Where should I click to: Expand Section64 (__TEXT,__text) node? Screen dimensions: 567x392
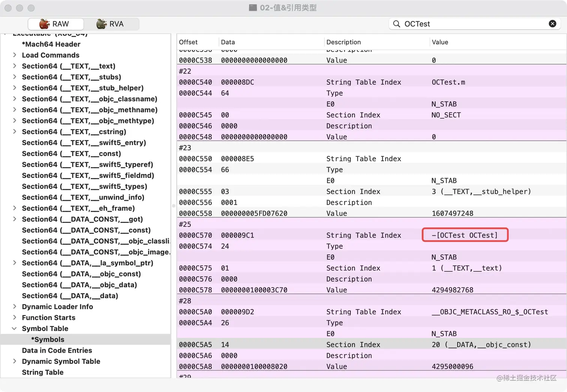pyautogui.click(x=15, y=66)
